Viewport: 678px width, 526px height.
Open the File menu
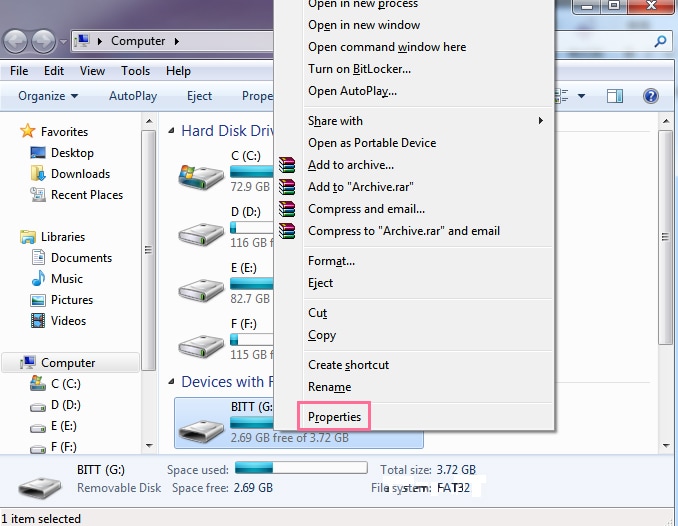19,71
